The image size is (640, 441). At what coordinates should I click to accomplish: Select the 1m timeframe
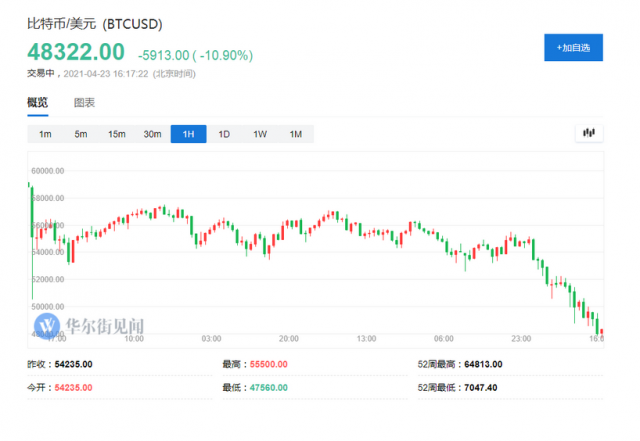tap(45, 134)
